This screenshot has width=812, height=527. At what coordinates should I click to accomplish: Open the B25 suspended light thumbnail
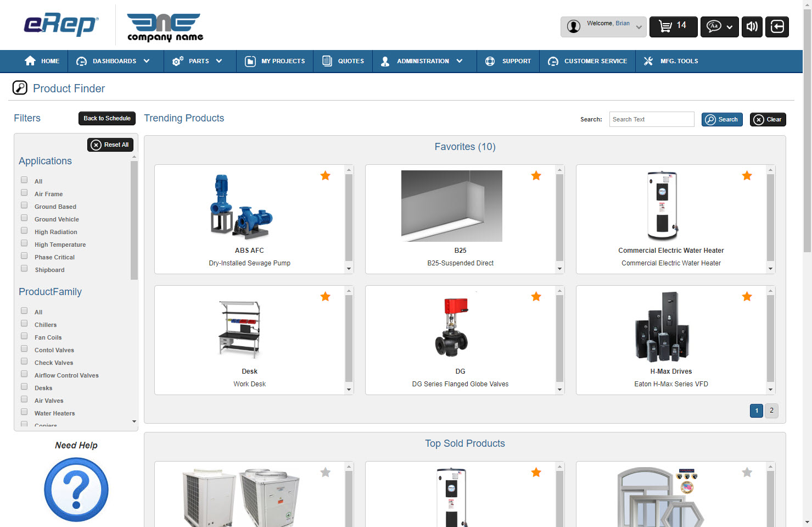(x=452, y=206)
